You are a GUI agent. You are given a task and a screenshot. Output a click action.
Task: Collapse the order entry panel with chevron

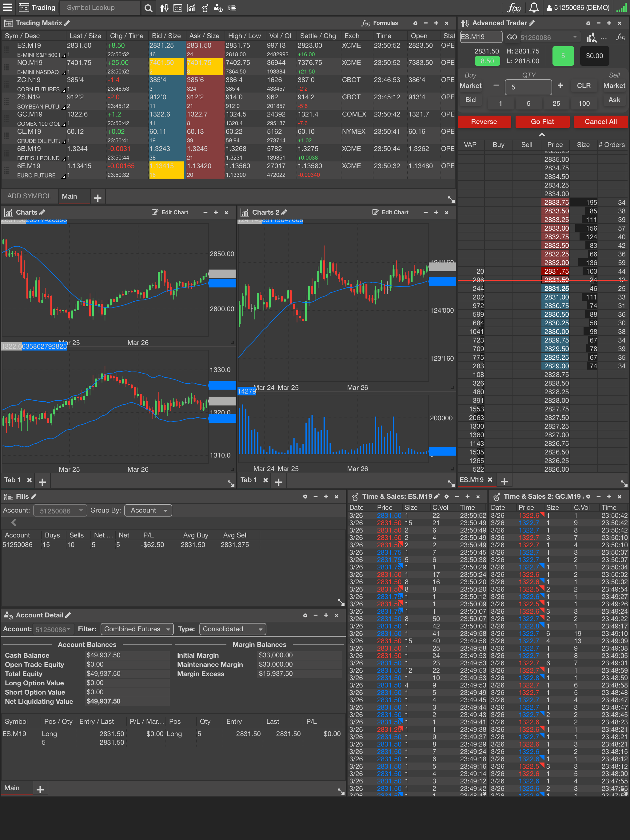pos(542,134)
